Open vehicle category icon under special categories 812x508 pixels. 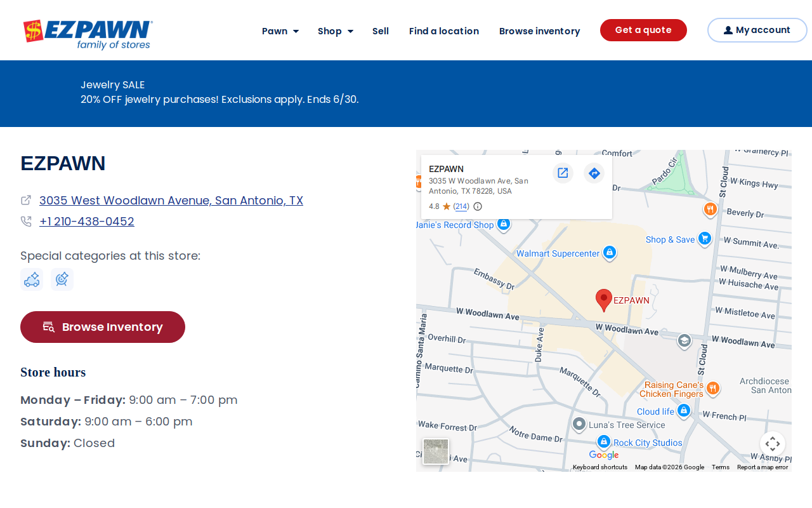[32, 279]
